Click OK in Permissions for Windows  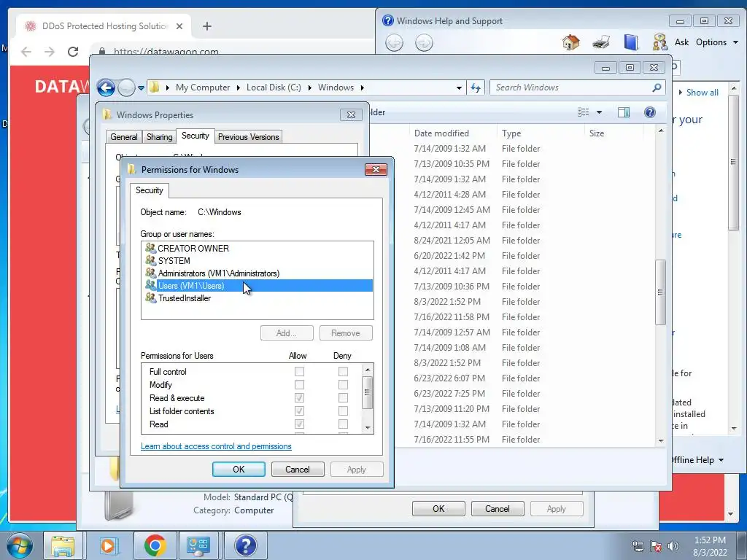(x=239, y=470)
